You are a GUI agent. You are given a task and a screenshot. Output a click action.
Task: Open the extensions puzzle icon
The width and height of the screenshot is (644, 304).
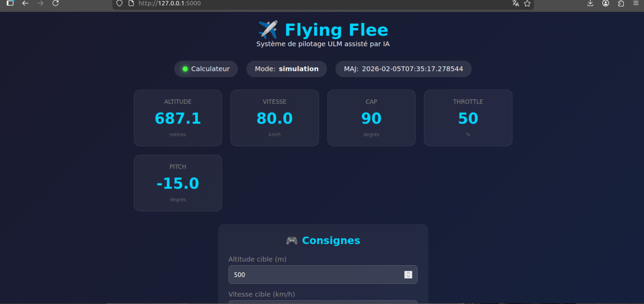(621, 3)
